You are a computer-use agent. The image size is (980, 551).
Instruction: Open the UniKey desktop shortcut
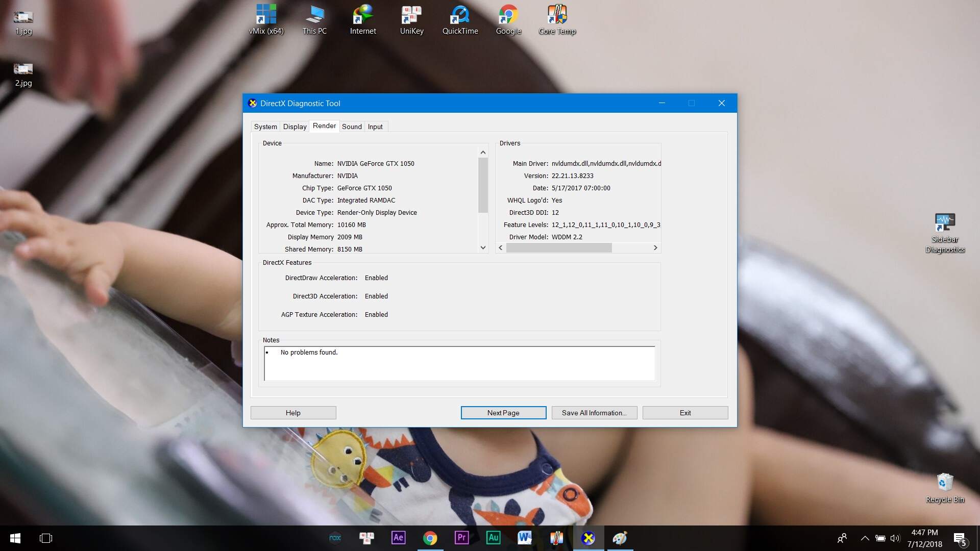tap(411, 19)
